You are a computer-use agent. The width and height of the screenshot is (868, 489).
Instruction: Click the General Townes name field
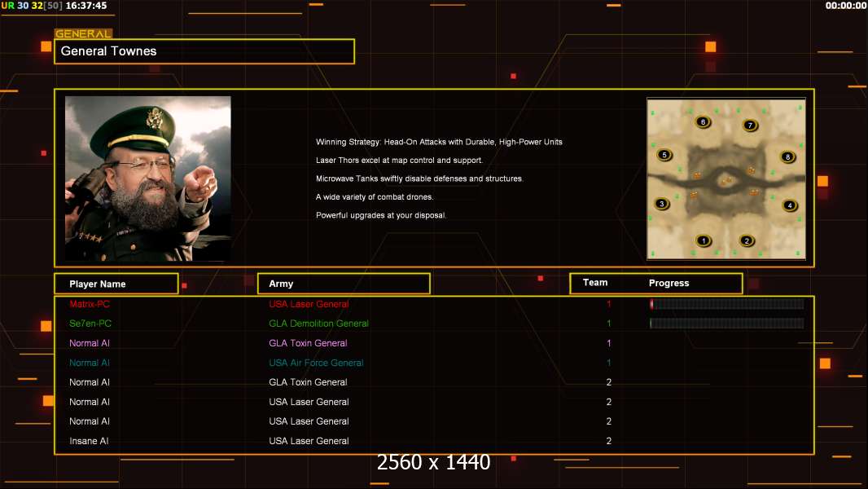click(204, 51)
